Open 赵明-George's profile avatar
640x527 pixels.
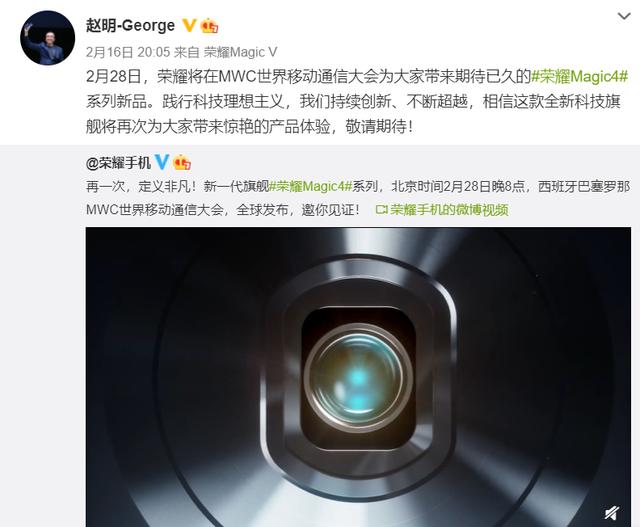click(47, 38)
